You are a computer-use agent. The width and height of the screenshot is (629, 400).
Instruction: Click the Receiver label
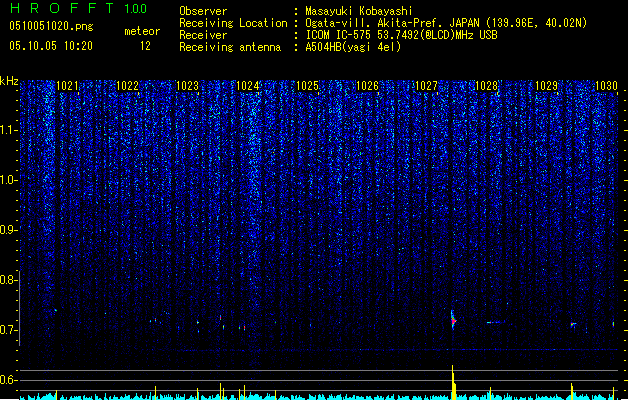pyautogui.click(x=203, y=35)
